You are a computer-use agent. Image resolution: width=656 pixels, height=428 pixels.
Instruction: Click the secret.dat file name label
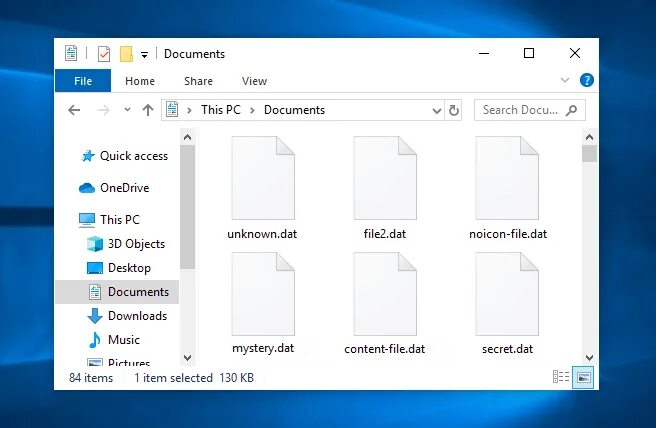pos(507,349)
